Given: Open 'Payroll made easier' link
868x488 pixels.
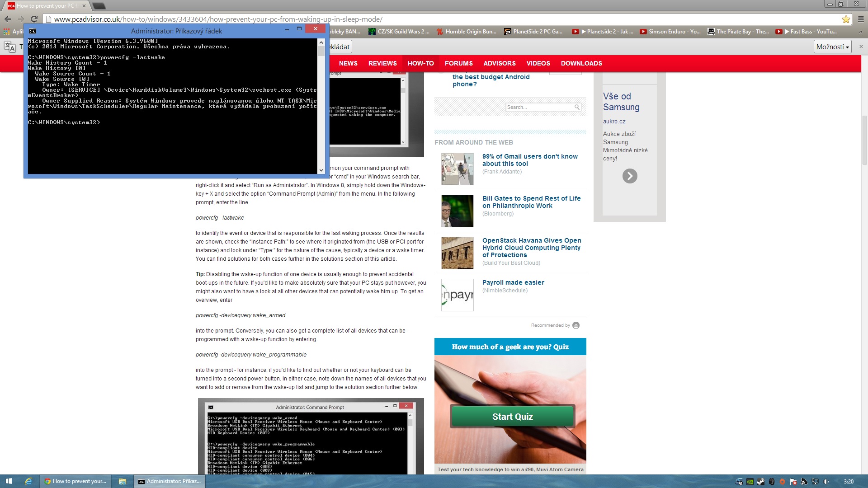Looking at the screenshot, I should tap(513, 282).
